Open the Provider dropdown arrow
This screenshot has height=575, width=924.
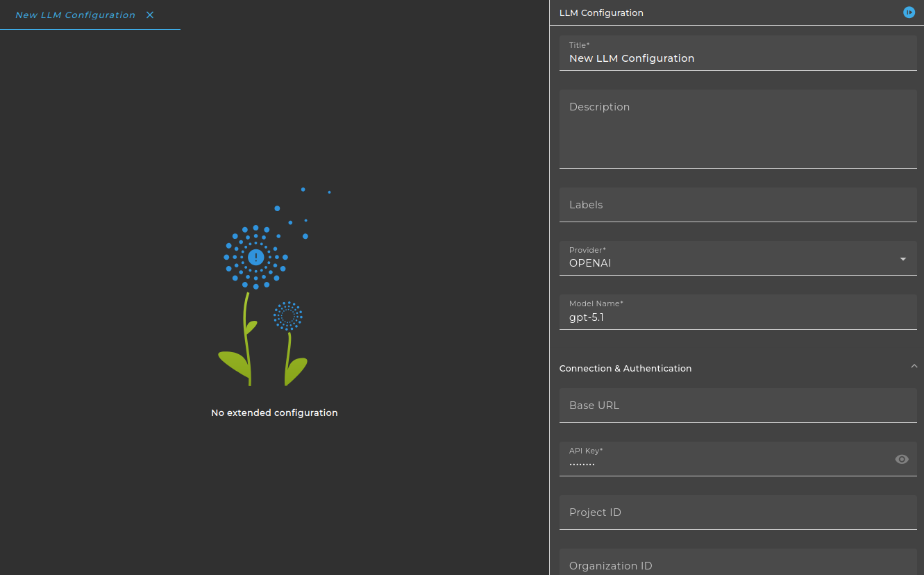tap(902, 259)
